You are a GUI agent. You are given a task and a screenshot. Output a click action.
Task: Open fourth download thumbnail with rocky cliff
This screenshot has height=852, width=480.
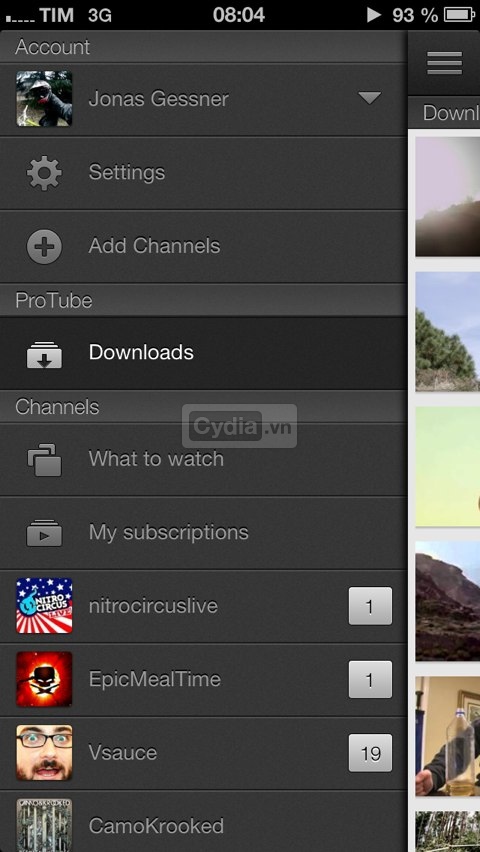click(x=447, y=601)
